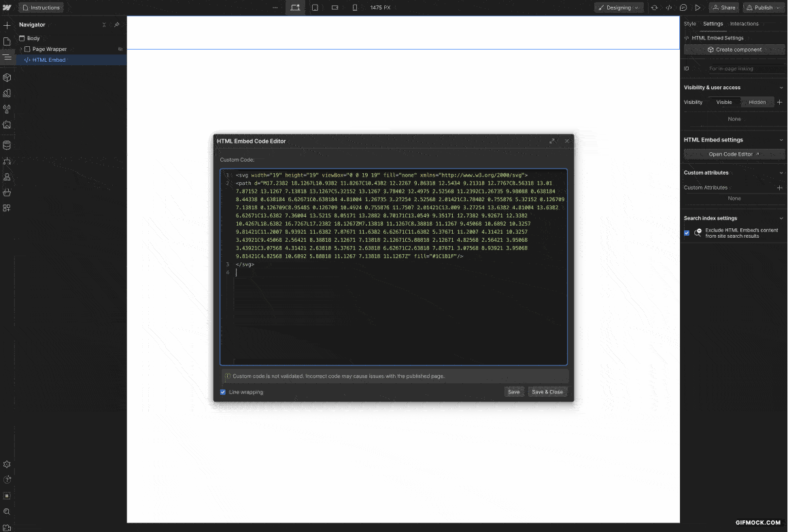Set visibility to Visible
The height and width of the screenshot is (532, 788).
pyautogui.click(x=723, y=103)
